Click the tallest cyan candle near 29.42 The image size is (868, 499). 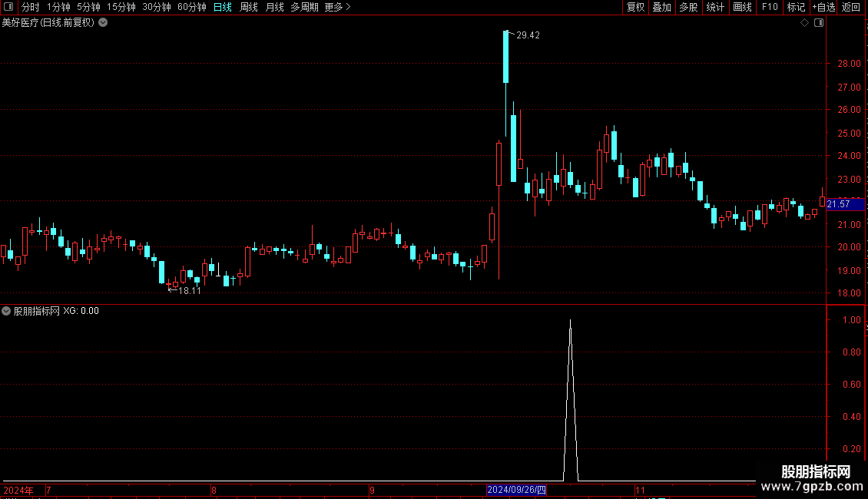click(x=505, y=57)
